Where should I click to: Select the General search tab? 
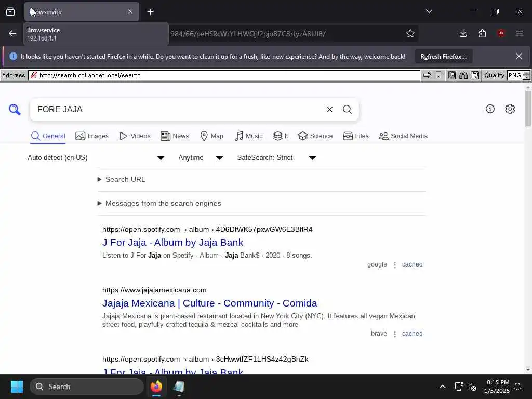coord(48,136)
